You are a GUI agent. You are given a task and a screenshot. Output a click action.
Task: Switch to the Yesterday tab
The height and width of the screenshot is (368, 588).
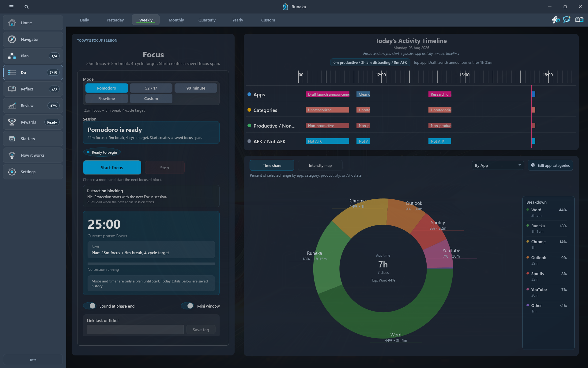pyautogui.click(x=115, y=20)
